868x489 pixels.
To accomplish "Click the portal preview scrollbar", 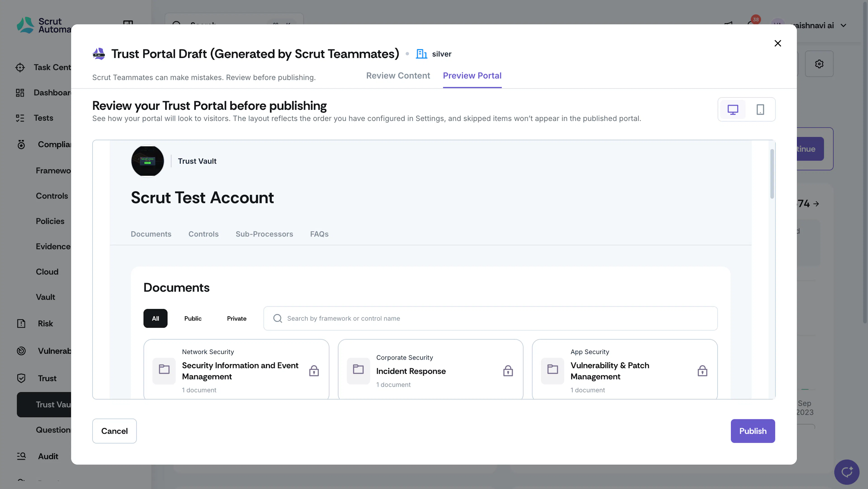I will [772, 174].
